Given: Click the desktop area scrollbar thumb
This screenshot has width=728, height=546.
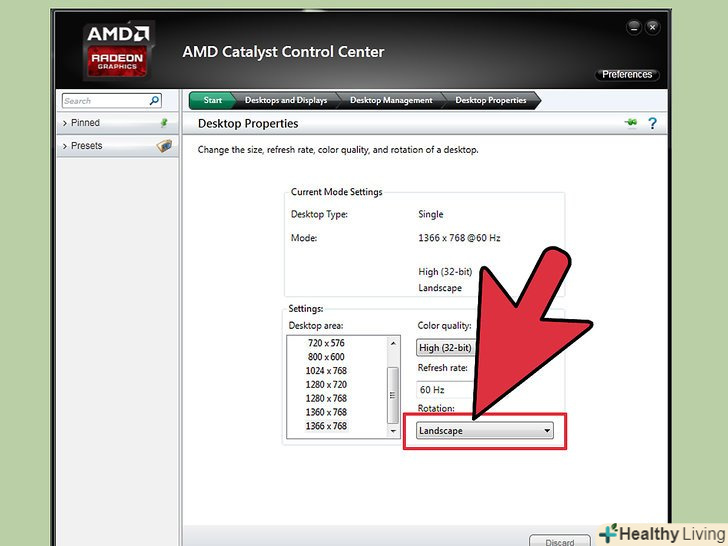Looking at the screenshot, I should (x=393, y=395).
